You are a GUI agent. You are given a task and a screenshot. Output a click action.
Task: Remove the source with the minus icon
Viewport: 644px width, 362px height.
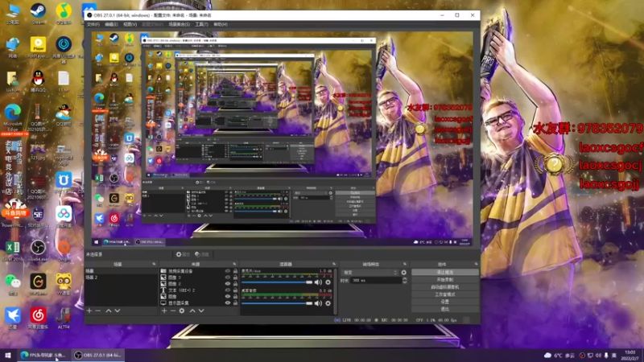click(173, 311)
